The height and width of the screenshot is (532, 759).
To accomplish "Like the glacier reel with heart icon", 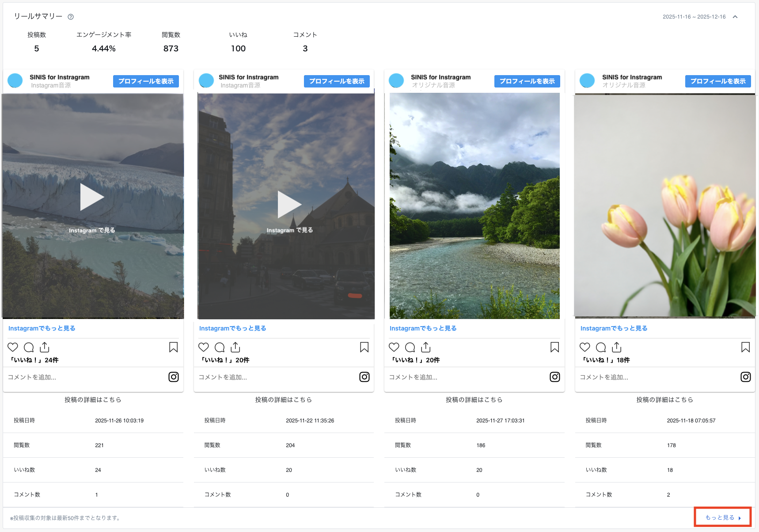I will coord(13,347).
